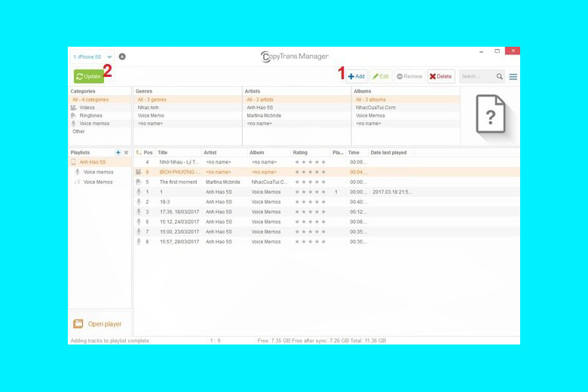Set star rating for Nhớ Nhau track

pyautogui.click(x=310, y=162)
